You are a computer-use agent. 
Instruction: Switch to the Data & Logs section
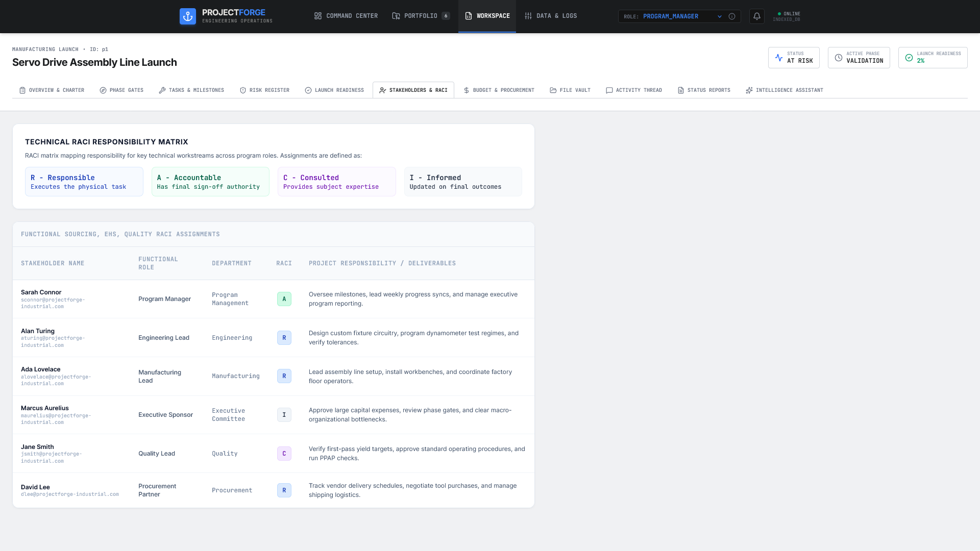[x=551, y=16]
